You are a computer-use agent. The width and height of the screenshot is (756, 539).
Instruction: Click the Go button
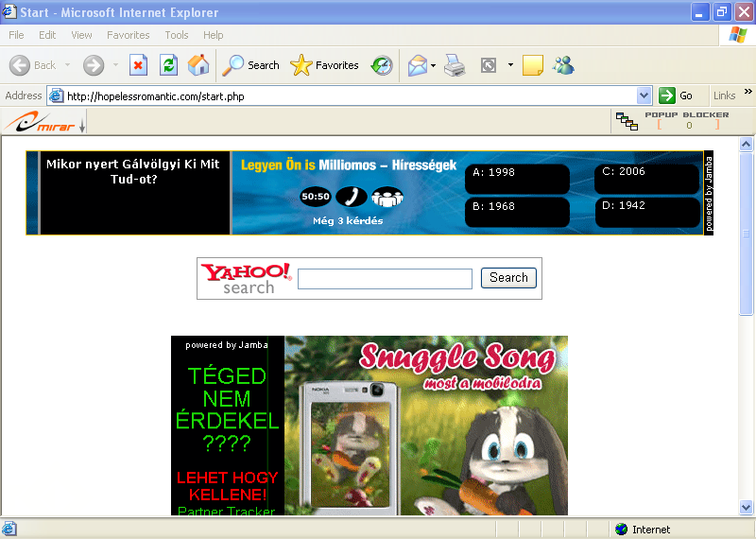[x=676, y=96]
